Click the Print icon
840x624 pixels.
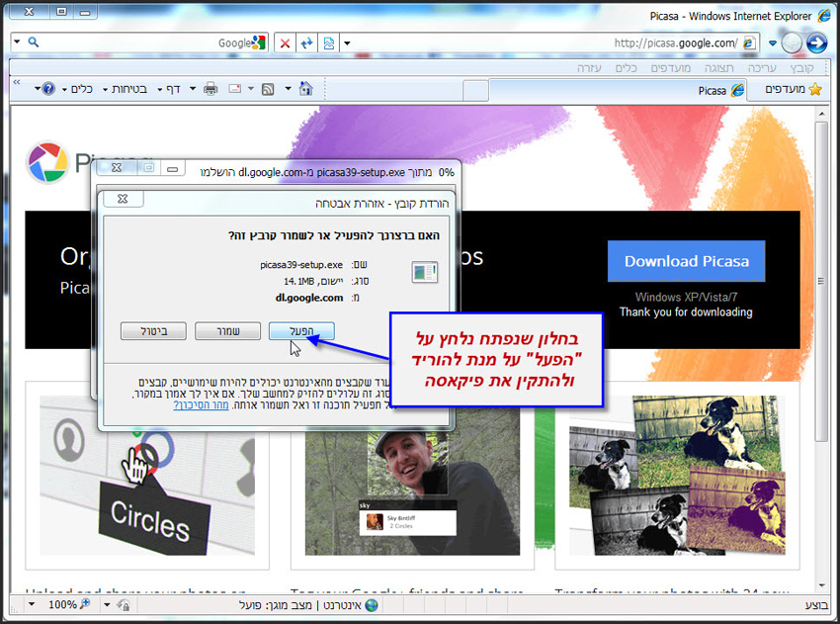pos(210,88)
